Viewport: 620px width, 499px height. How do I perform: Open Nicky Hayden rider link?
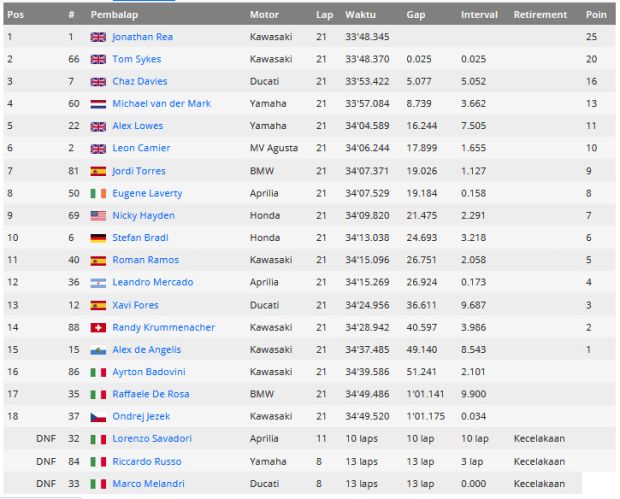tap(144, 215)
